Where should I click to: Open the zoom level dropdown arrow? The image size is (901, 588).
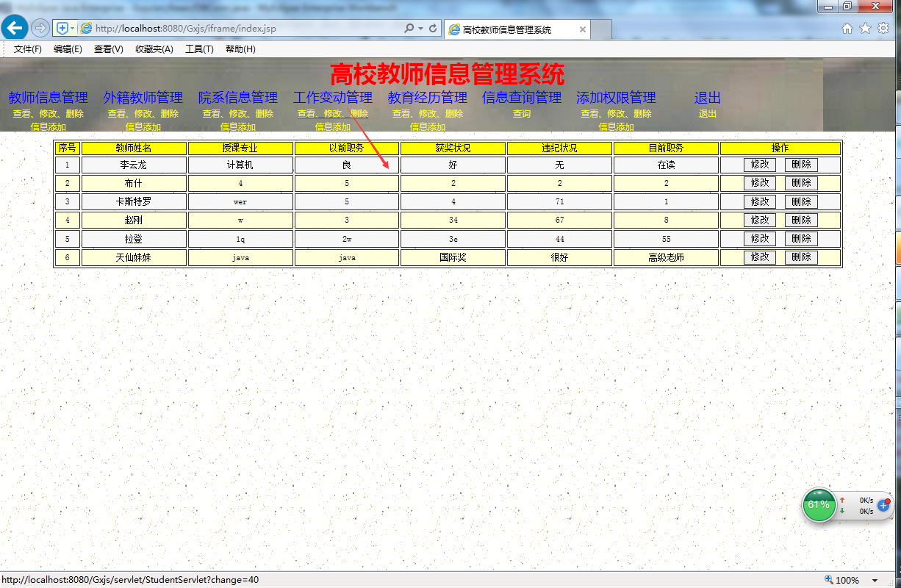[875, 581]
